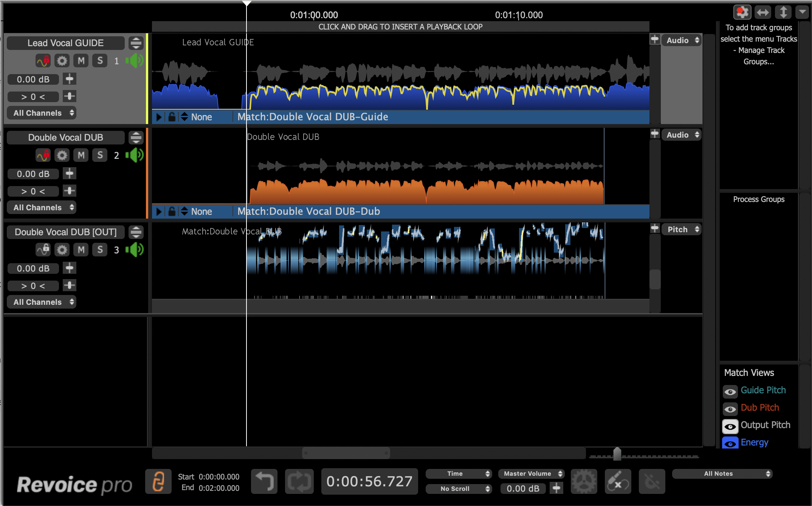Open settings gear for Lead Vocal GUIDE track
Screen dimensions: 812x506
click(x=62, y=61)
